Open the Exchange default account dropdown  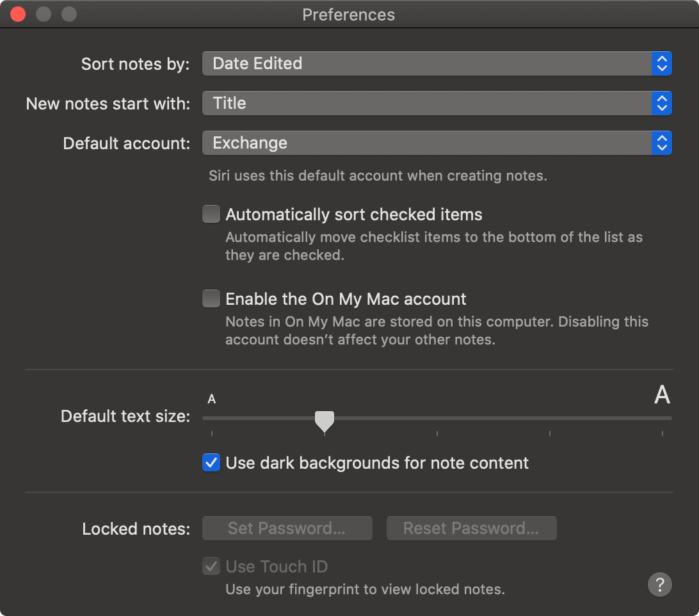(x=426, y=143)
